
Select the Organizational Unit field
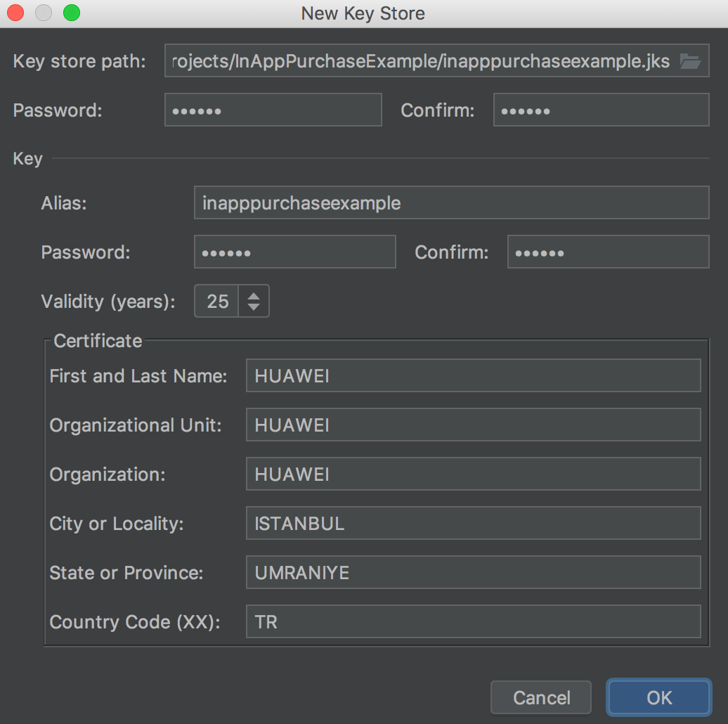point(473,425)
